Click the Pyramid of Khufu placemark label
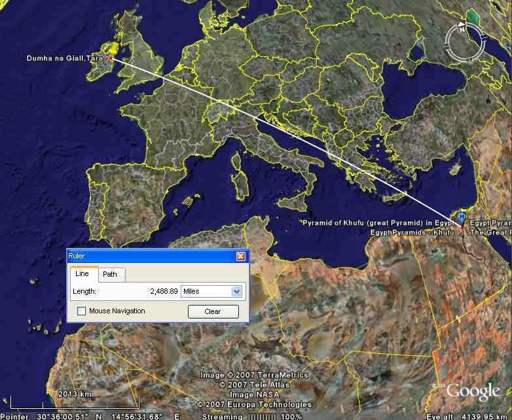 (x=378, y=223)
